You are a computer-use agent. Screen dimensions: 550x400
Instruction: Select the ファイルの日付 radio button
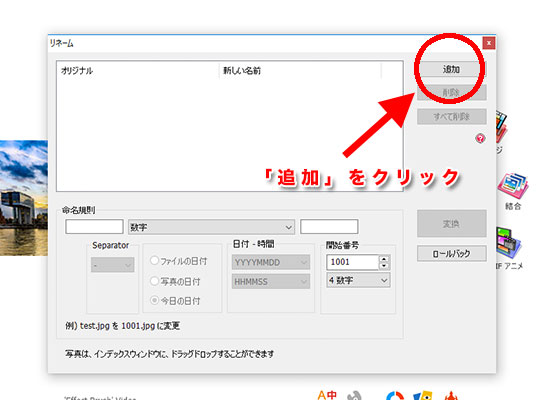click(154, 261)
